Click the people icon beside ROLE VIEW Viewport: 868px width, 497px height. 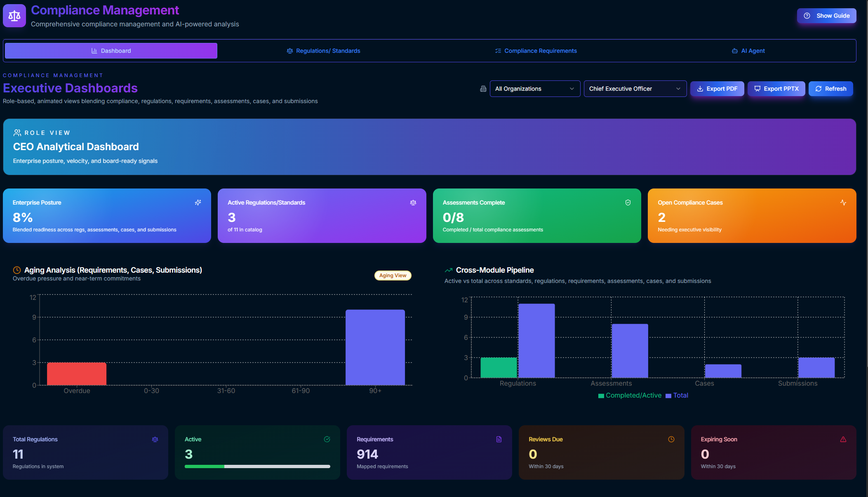tap(17, 133)
